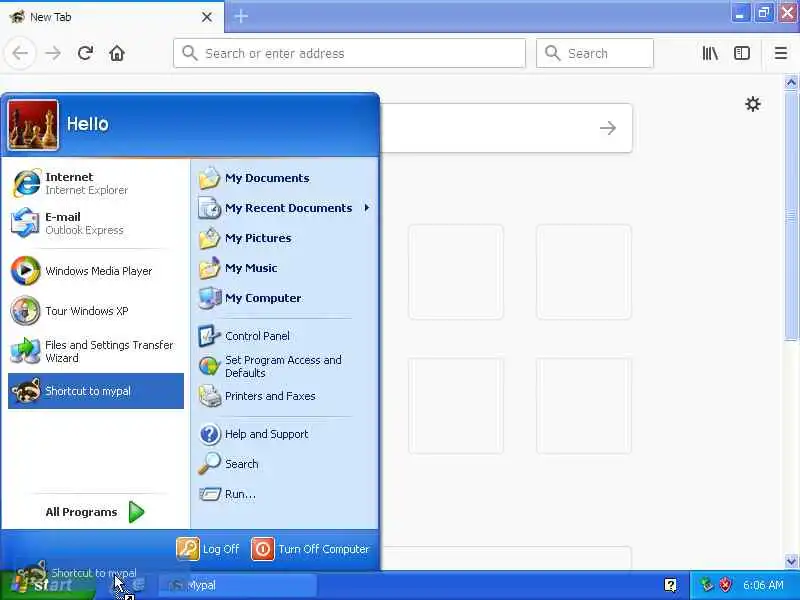This screenshot has width=800, height=600.
Task: Open Set Program Access and Defaults
Action: click(285, 366)
